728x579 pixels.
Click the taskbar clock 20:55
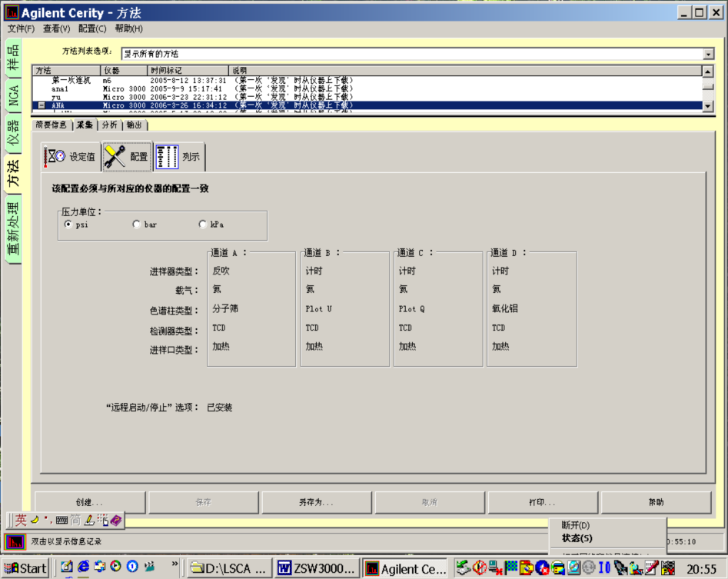click(702, 568)
